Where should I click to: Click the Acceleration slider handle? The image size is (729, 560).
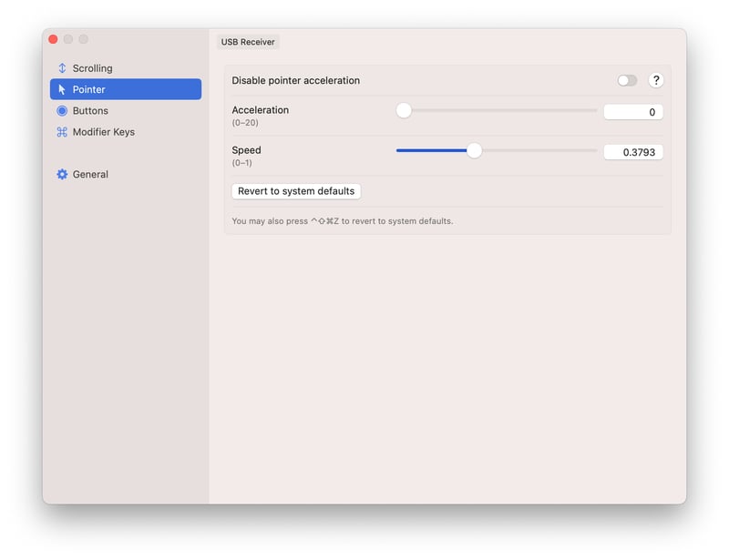click(404, 110)
